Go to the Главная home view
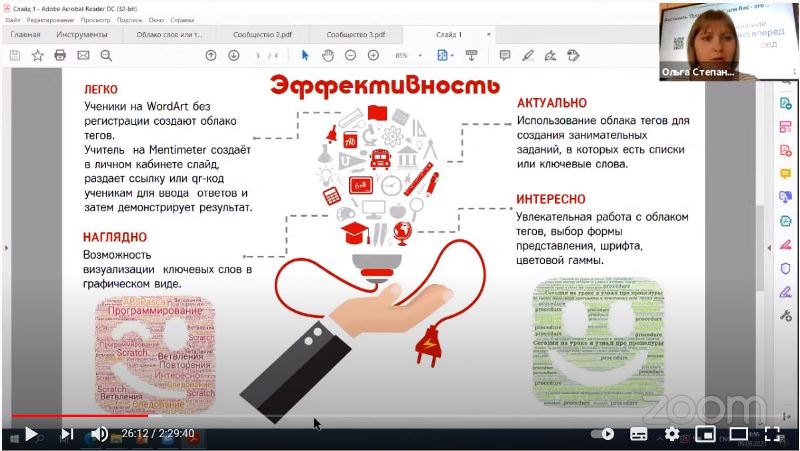This screenshot has height=451, width=800. click(x=25, y=34)
